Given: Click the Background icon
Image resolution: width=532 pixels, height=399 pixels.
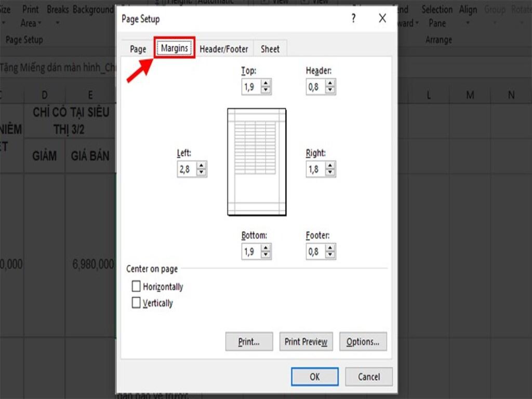Looking at the screenshot, I should [93, 9].
